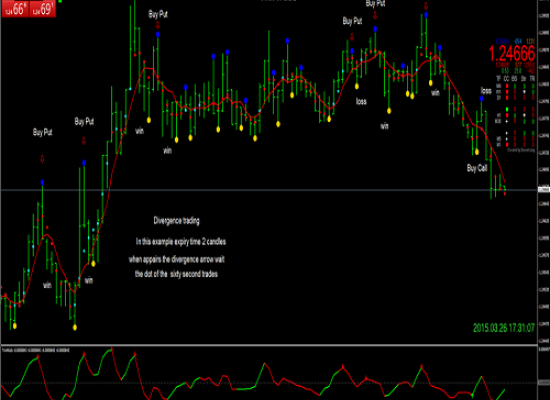Click the CC column header in dashboard panel

click(507, 79)
